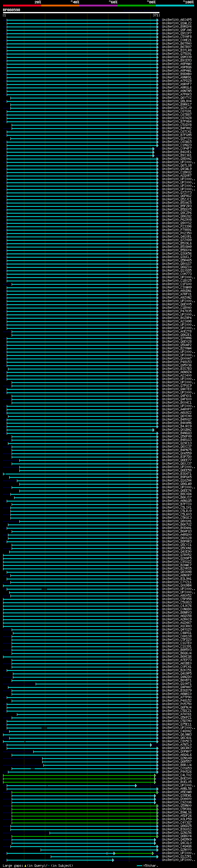Viewport: 197px width, 868px height.
Task: Select the UniRef100_P47835 label
Action: [177, 311]
